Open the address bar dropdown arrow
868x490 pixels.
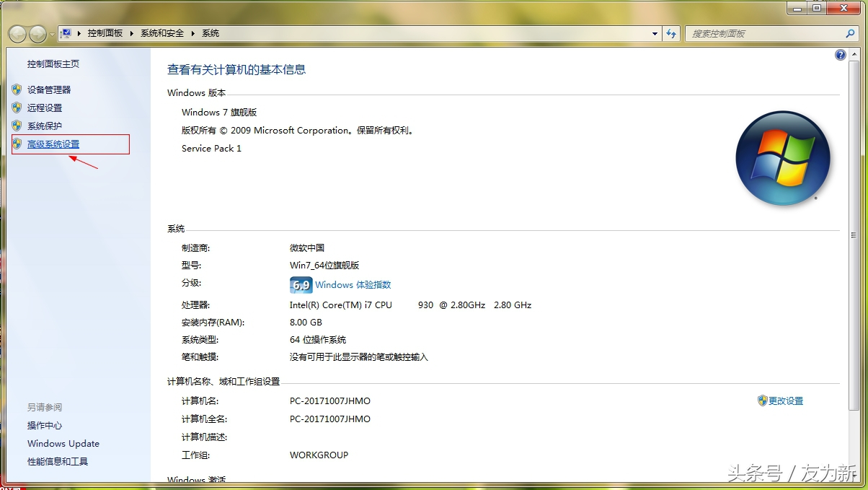tap(655, 33)
